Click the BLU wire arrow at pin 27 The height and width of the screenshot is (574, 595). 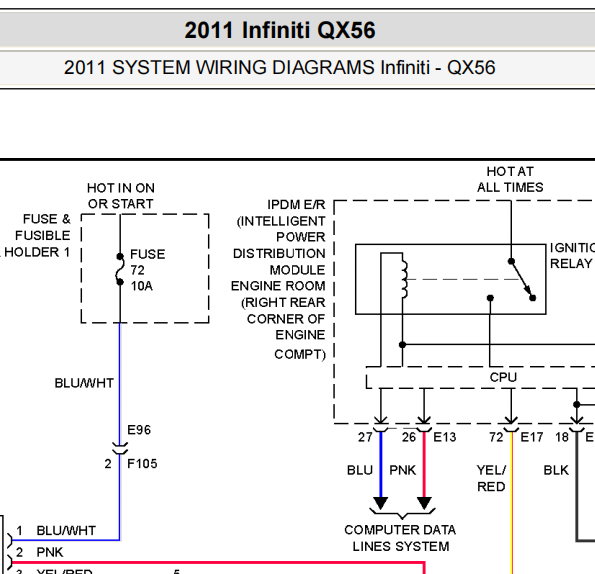[x=381, y=503]
